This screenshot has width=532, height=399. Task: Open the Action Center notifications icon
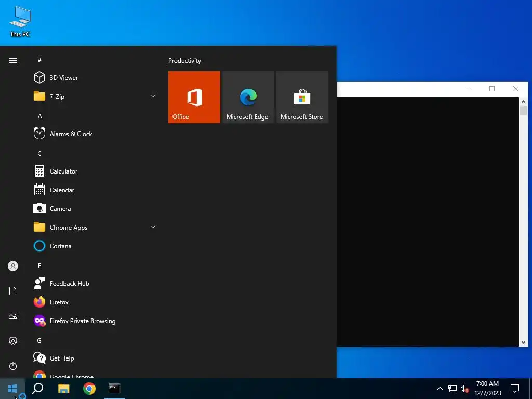(x=515, y=389)
